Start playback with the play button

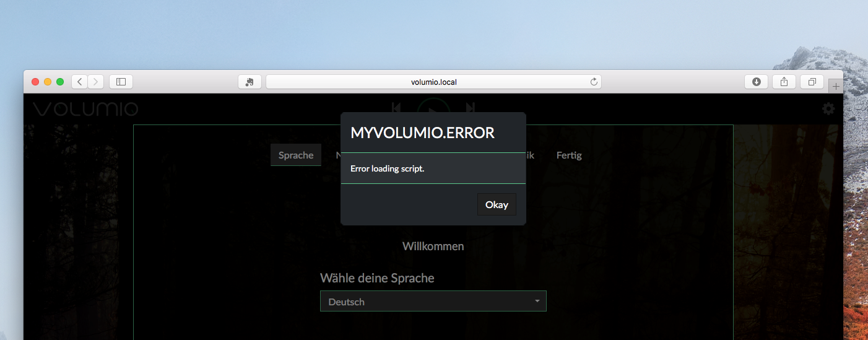[433, 106]
